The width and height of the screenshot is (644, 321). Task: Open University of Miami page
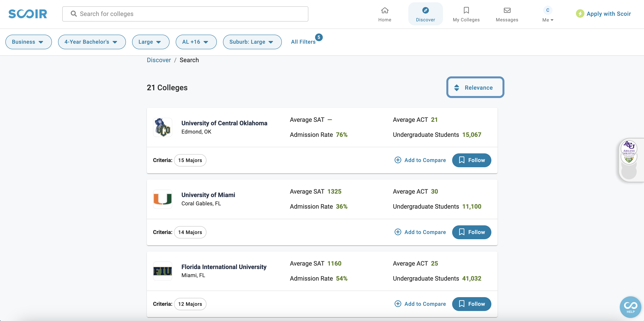coord(208,195)
